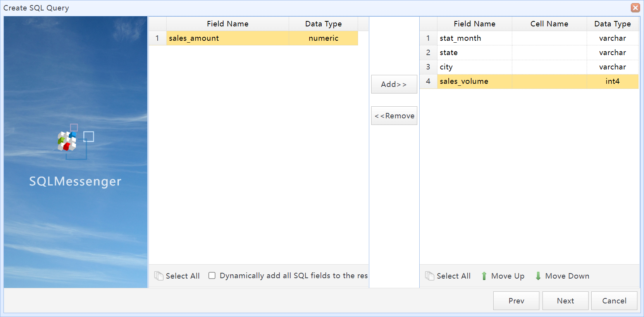
Task: Select the stat_month row in right list
Action: point(474,38)
